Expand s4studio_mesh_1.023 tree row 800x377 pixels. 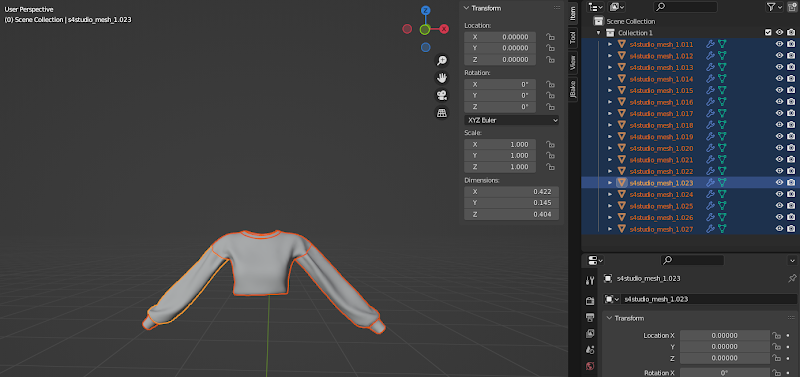[610, 183]
